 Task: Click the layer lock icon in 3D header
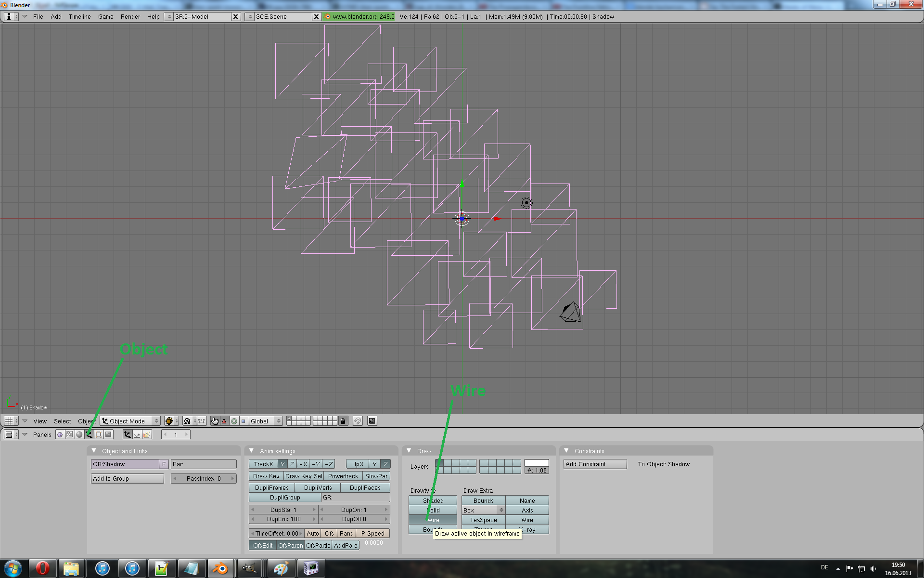point(343,421)
